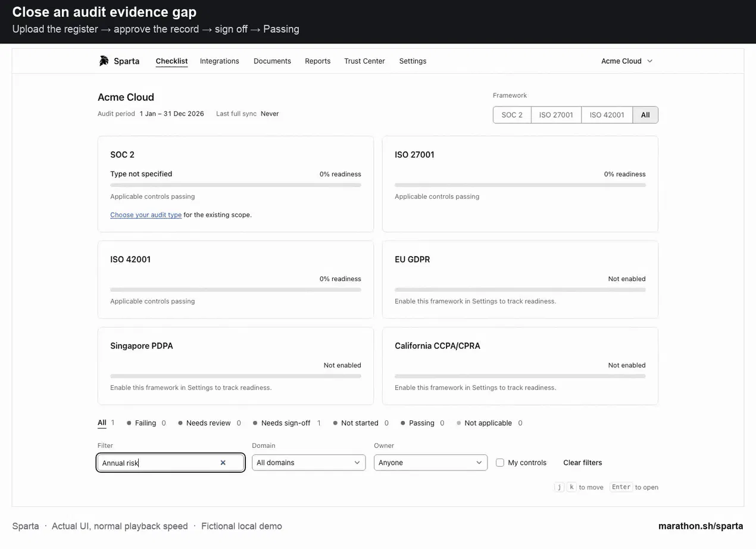Click the SOC 2 readiness progress bar
The image size is (756, 549).
[x=236, y=185]
